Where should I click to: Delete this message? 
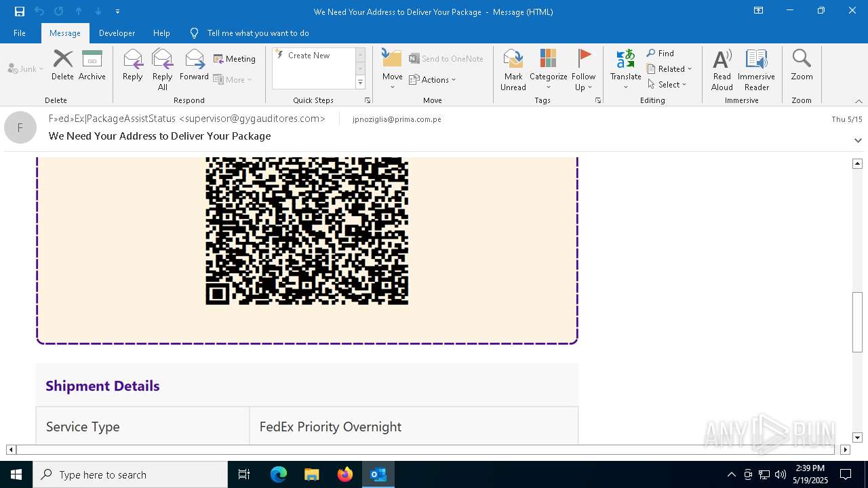tap(62, 65)
